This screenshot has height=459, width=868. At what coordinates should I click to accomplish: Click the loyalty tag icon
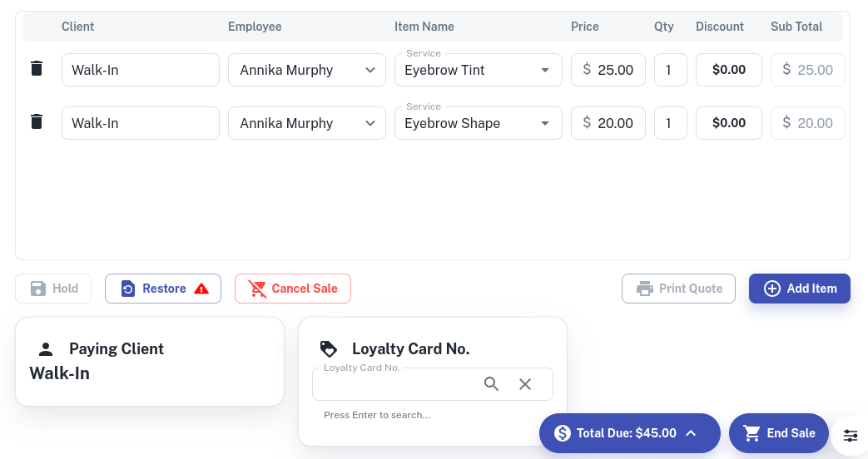(329, 349)
